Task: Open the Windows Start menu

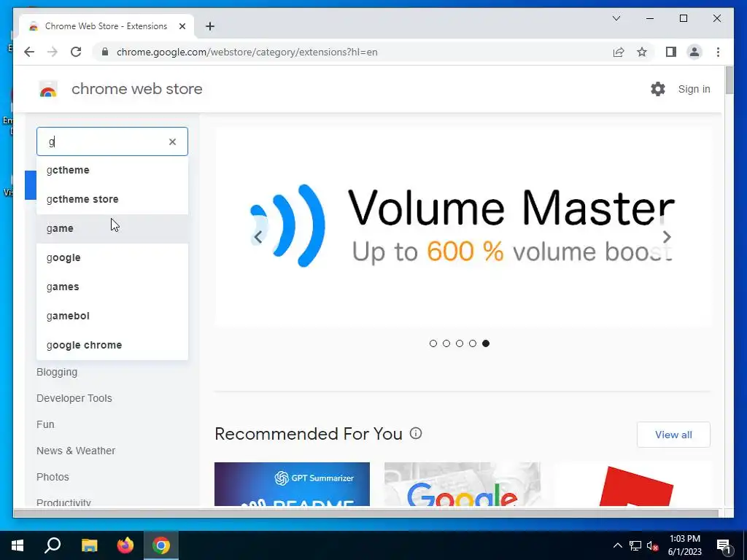Action: 18,545
